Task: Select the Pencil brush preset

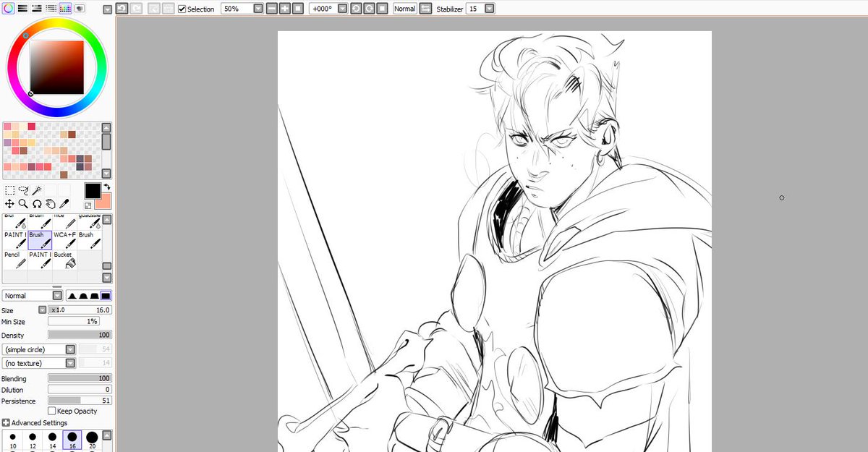Action: pos(16,260)
